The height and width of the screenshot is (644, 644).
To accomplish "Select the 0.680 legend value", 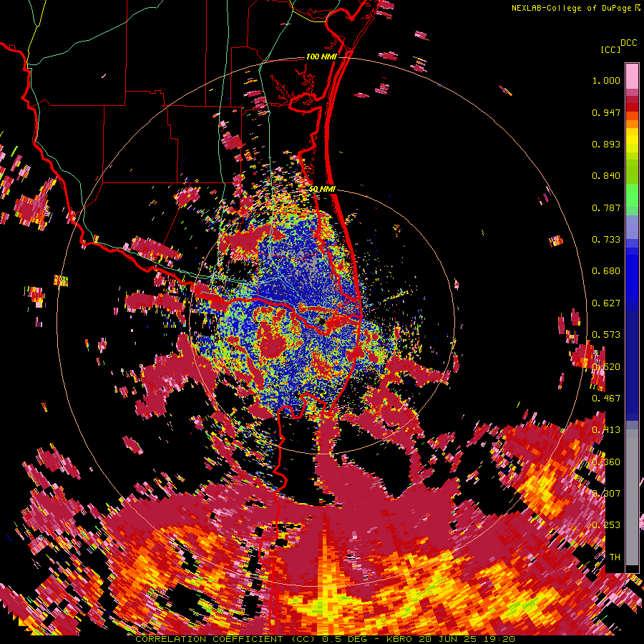I will tap(606, 271).
